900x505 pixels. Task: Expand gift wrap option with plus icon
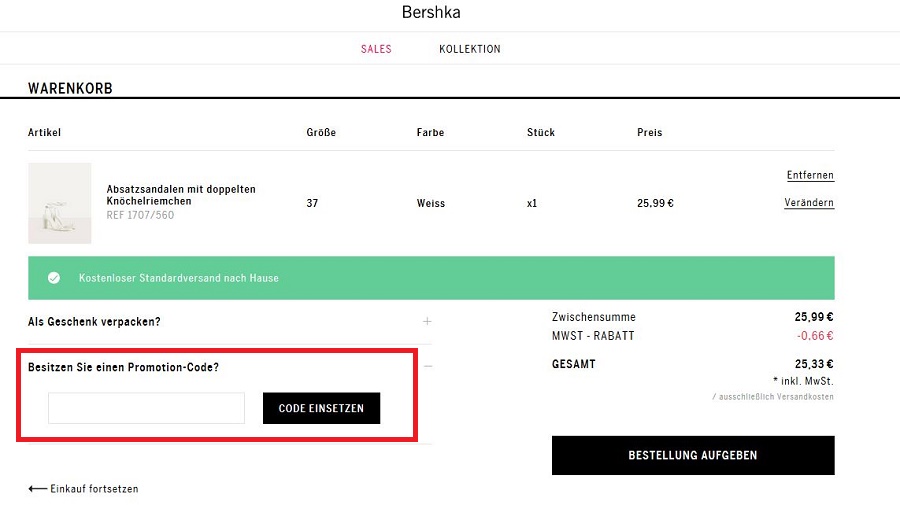427,321
